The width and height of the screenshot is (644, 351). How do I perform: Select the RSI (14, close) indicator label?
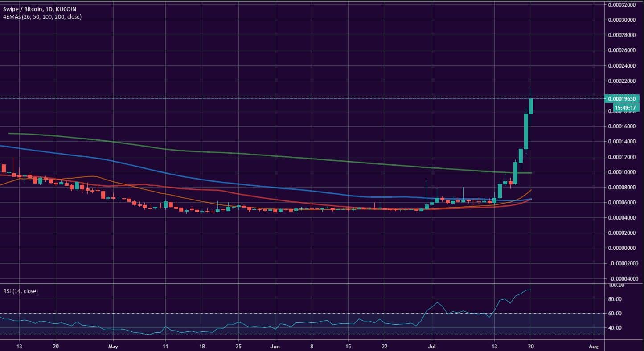[x=20, y=291]
